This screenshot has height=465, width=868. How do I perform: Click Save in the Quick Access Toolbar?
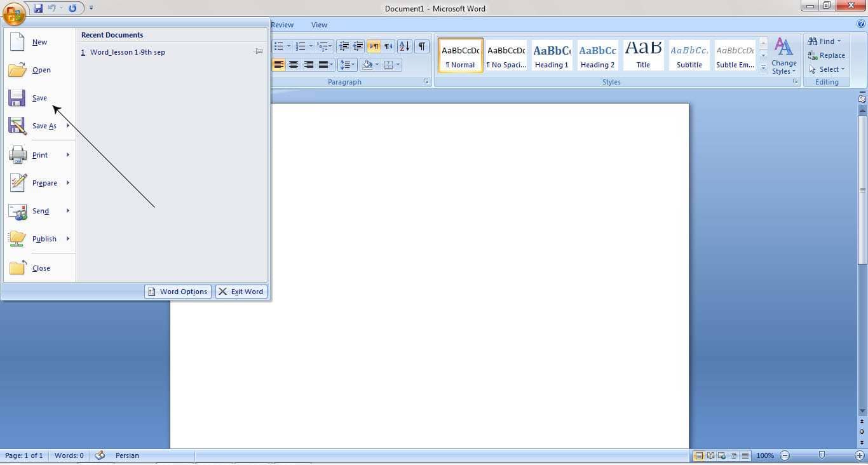(x=38, y=8)
